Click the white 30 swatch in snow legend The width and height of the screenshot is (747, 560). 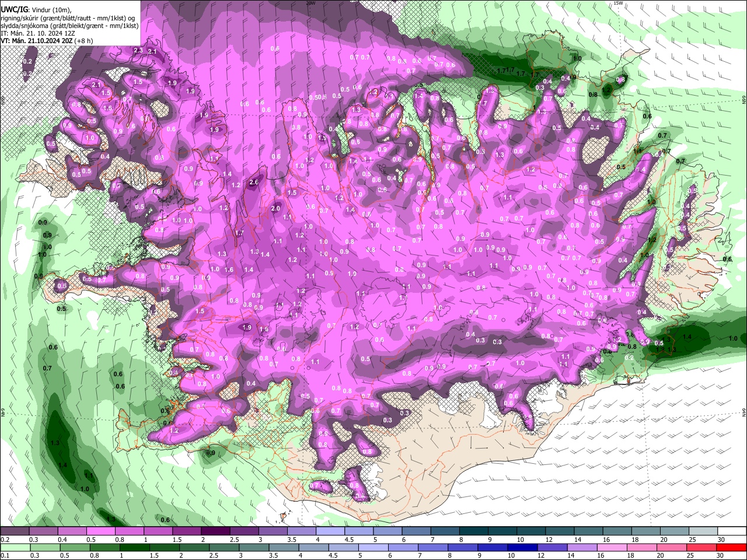click(x=732, y=531)
